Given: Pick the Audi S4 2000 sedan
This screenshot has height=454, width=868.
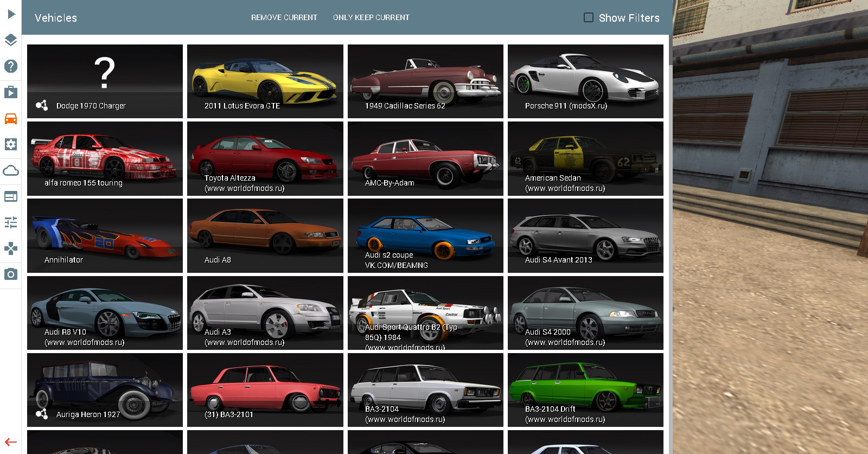Looking at the screenshot, I should click(x=585, y=313).
